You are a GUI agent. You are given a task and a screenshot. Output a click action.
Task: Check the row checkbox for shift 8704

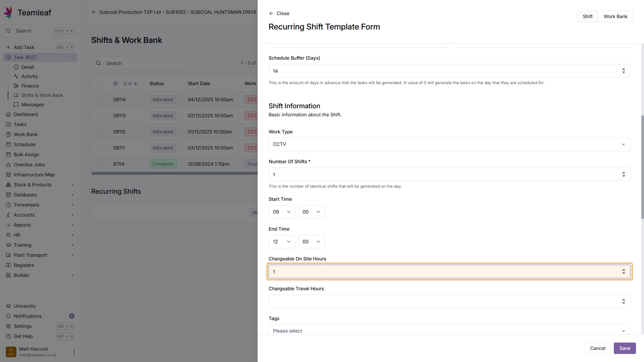point(100,164)
